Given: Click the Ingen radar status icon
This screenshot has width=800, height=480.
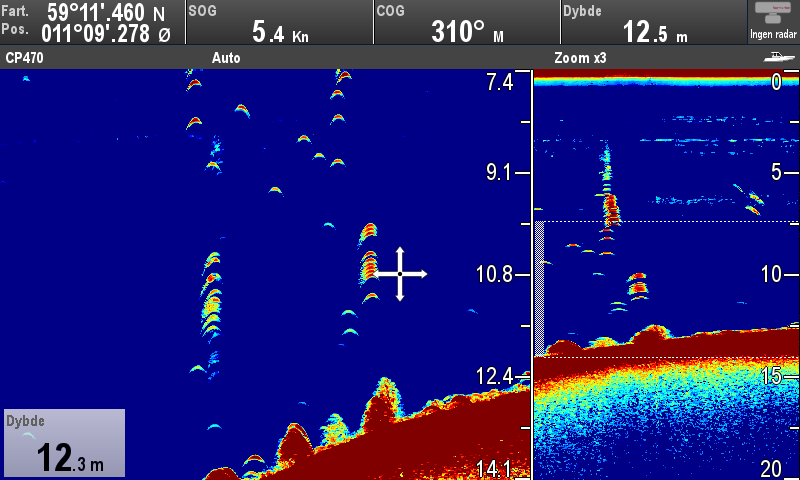Looking at the screenshot, I should pyautogui.click(x=774, y=22).
